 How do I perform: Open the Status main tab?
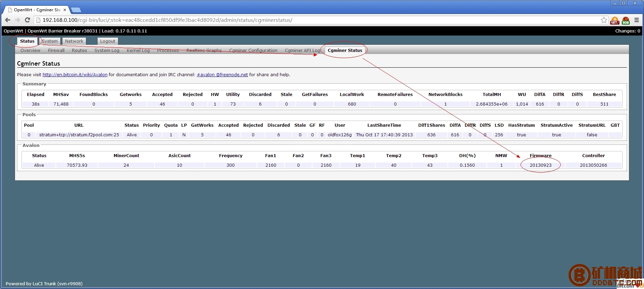coord(27,41)
